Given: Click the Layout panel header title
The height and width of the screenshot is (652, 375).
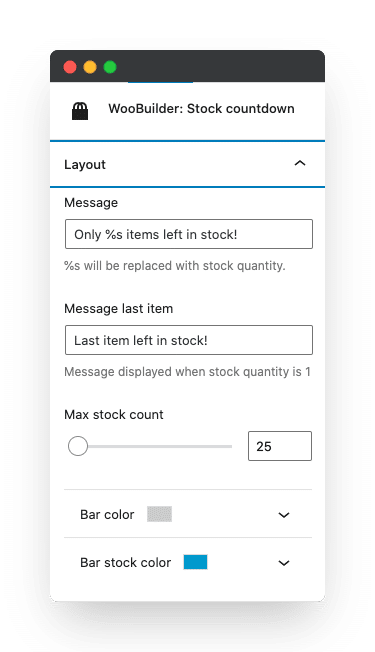Looking at the screenshot, I should [85, 165].
